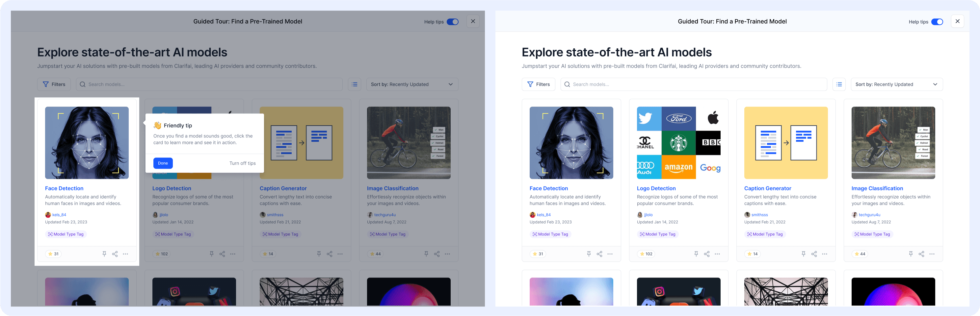Share the Caption Generator card, left window
The image size is (980, 316).
pyautogui.click(x=330, y=254)
